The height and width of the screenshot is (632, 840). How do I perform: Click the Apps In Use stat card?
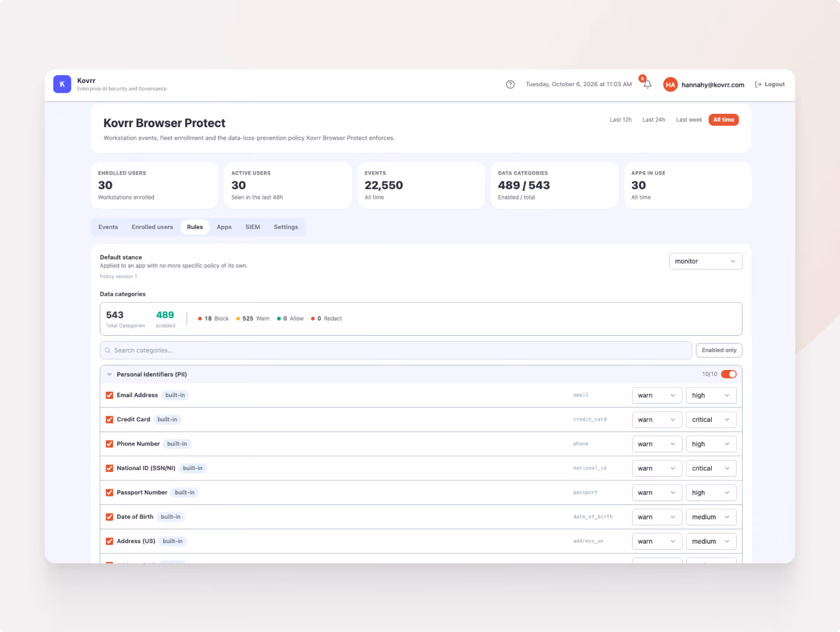688,186
